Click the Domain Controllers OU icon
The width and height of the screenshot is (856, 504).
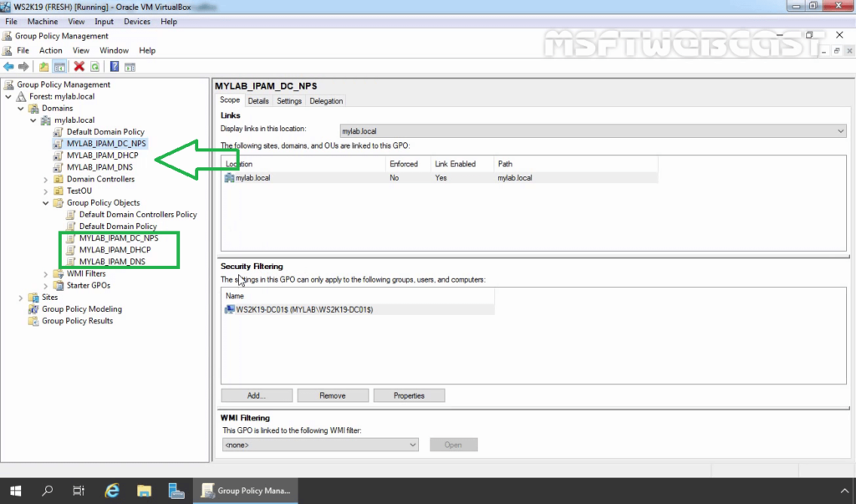coord(59,179)
